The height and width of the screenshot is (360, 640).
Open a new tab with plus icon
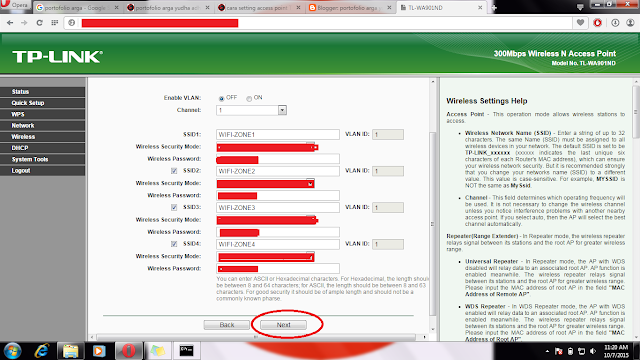tap(493, 7)
